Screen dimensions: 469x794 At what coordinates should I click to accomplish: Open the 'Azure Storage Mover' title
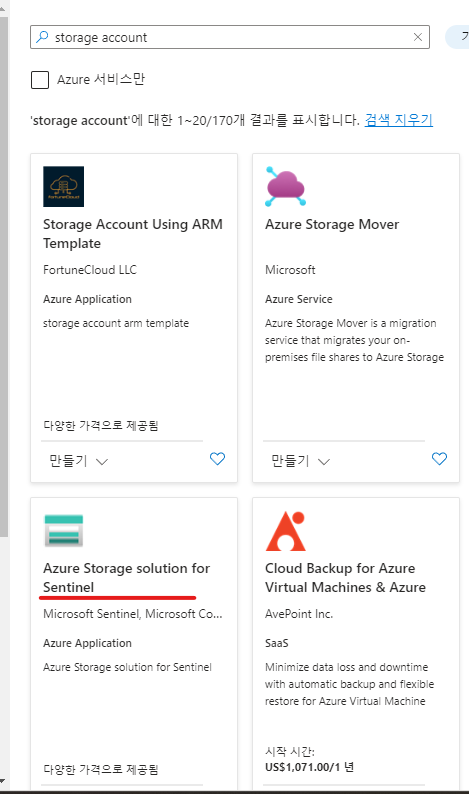click(x=332, y=224)
